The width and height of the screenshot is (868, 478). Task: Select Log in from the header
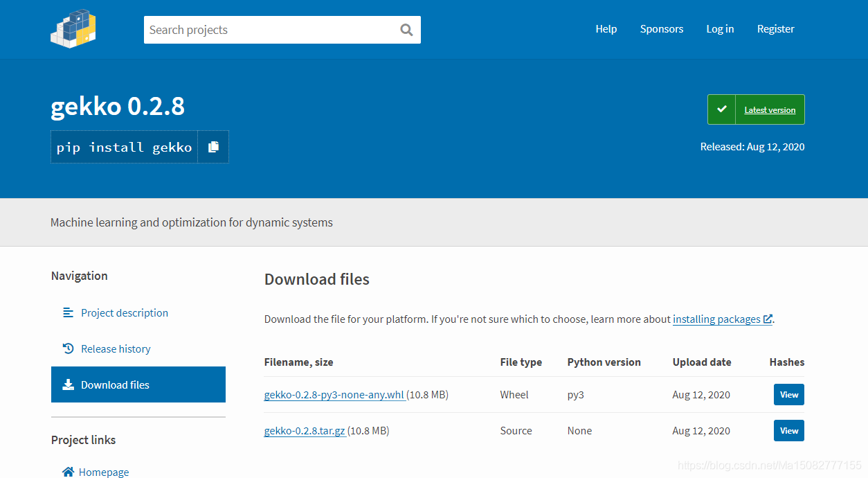coord(720,28)
